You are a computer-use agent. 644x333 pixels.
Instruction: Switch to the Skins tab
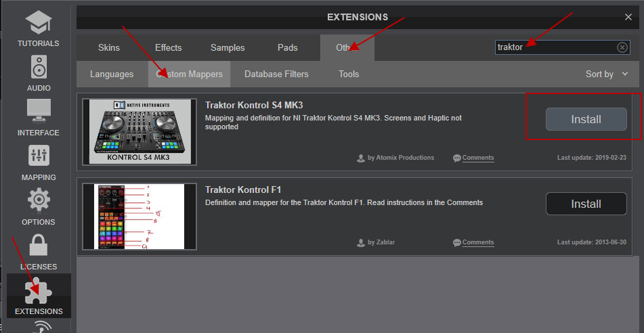109,47
